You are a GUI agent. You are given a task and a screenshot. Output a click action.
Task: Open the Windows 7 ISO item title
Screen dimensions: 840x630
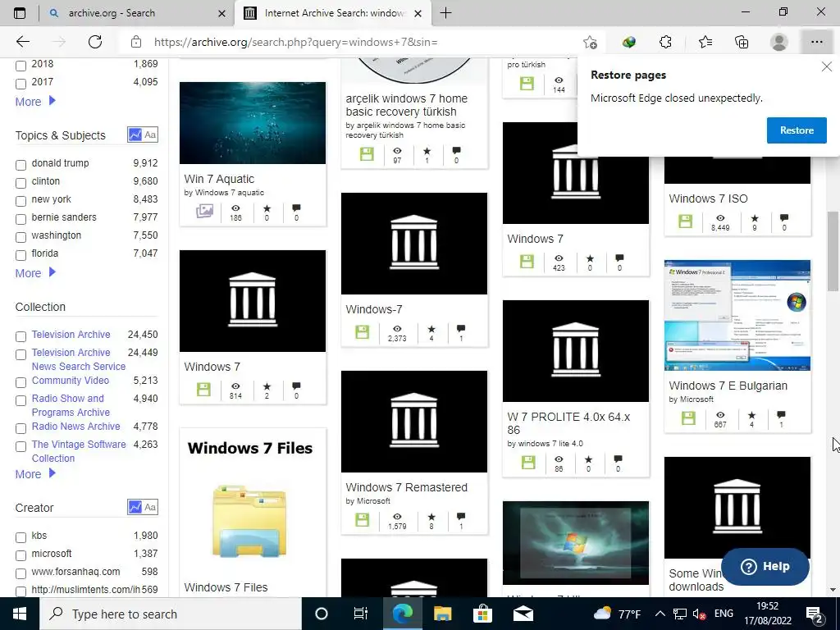tap(708, 199)
